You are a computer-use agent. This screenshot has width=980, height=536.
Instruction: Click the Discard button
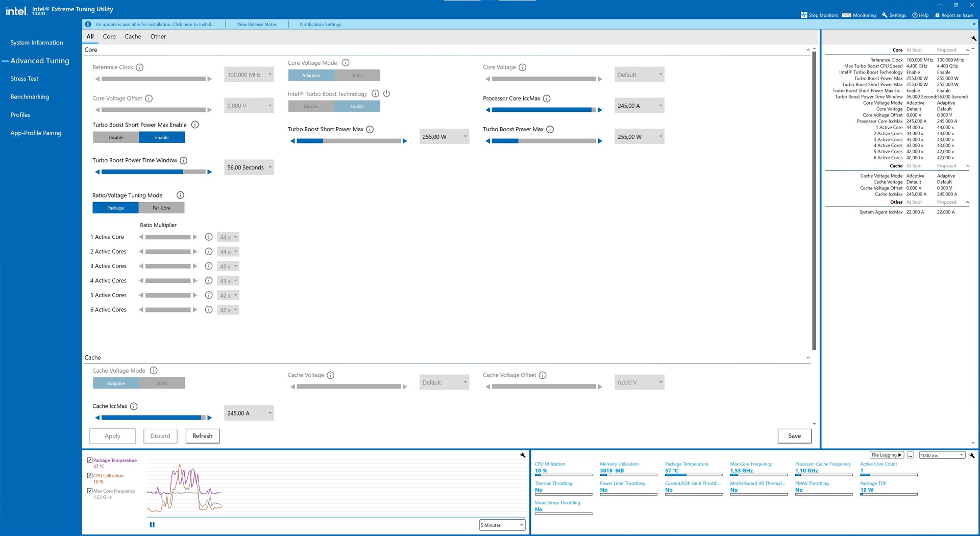pyautogui.click(x=160, y=436)
